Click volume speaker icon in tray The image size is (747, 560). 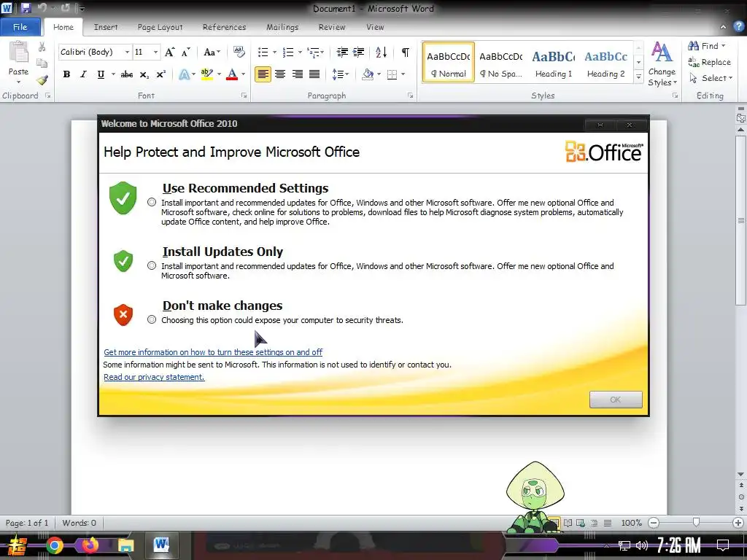point(642,545)
